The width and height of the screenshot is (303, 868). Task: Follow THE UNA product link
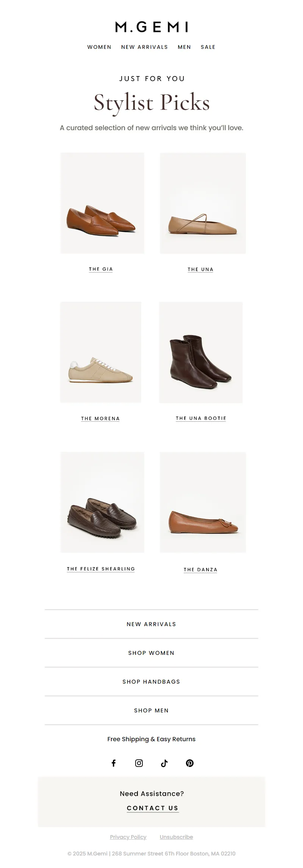click(x=201, y=270)
